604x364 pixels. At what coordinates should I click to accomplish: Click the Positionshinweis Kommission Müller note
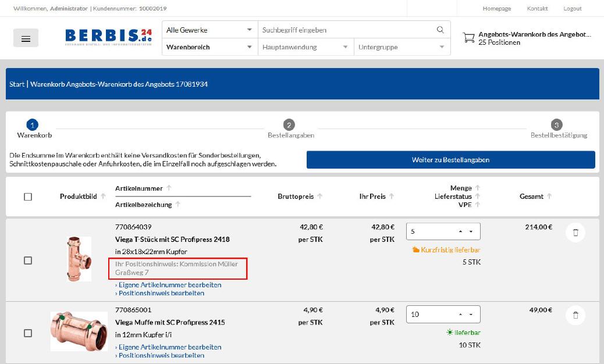(x=177, y=268)
